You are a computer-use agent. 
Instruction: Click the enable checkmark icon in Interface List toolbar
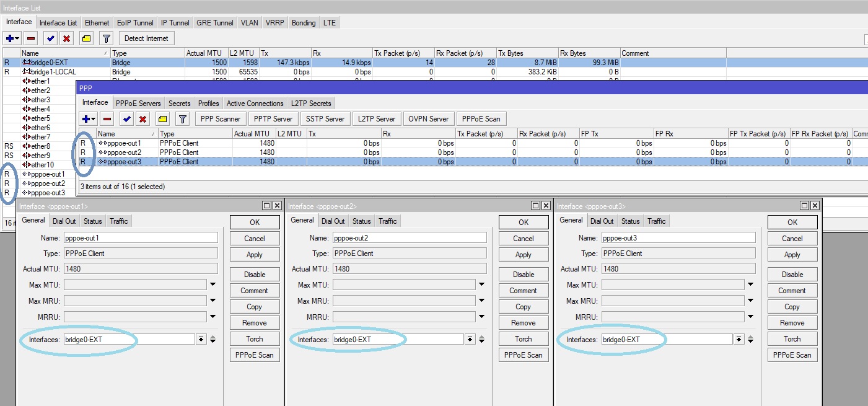point(50,38)
